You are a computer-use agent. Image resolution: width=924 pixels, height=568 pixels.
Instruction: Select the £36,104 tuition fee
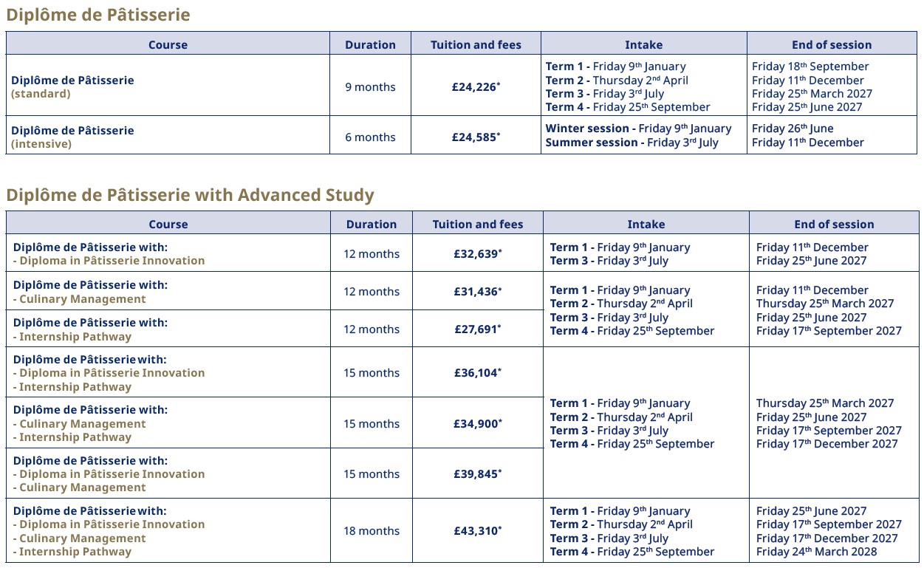(477, 372)
